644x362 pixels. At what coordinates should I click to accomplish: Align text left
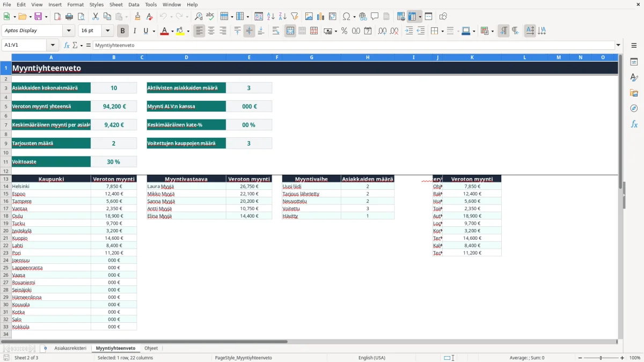click(x=200, y=31)
